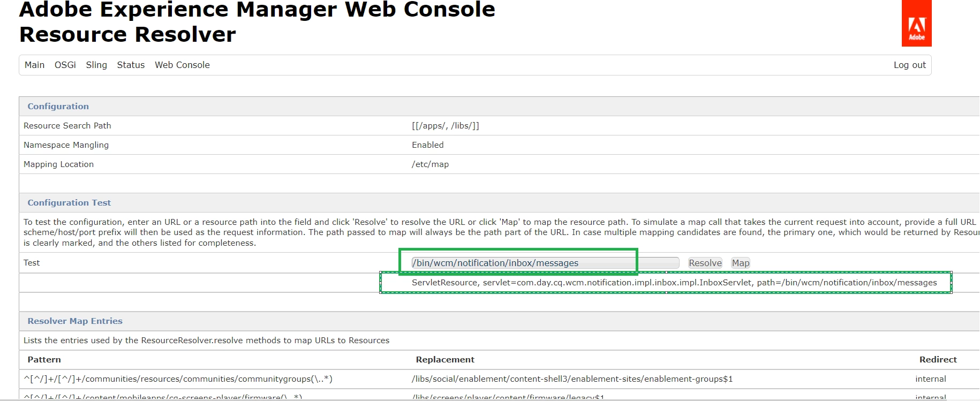Screen dimensions: 980x401
Task: Open the Main menu
Action: [34, 65]
